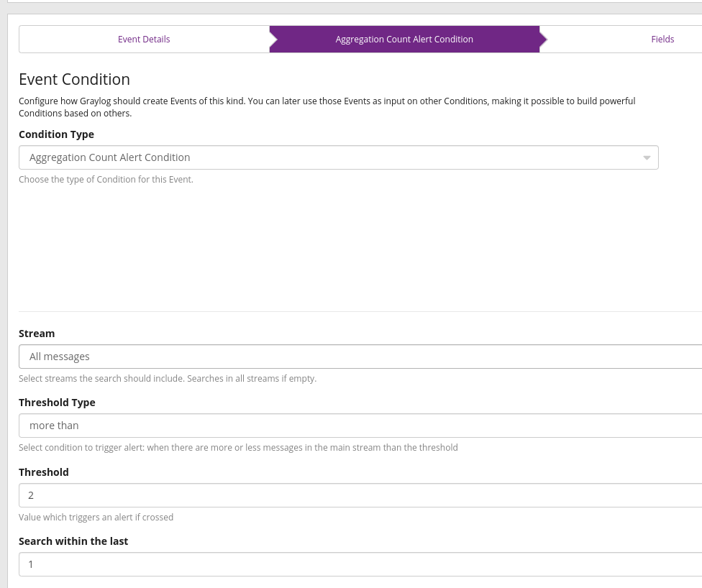Open the Fields step tab
This screenshot has height=588, width=702.
tap(662, 40)
